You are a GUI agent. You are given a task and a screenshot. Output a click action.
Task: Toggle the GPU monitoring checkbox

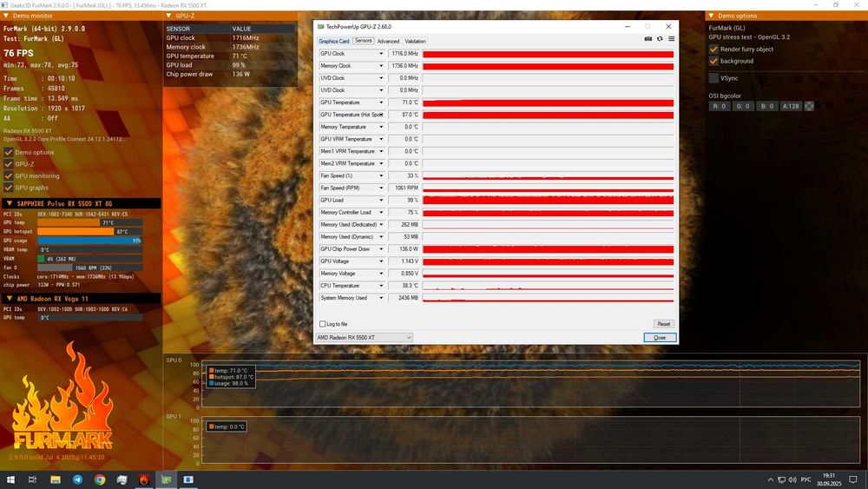coord(9,175)
